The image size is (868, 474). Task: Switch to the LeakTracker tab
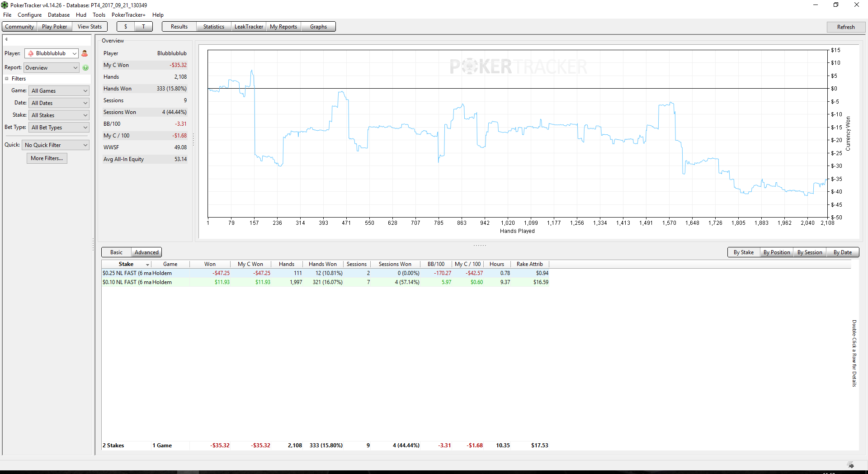tap(249, 27)
